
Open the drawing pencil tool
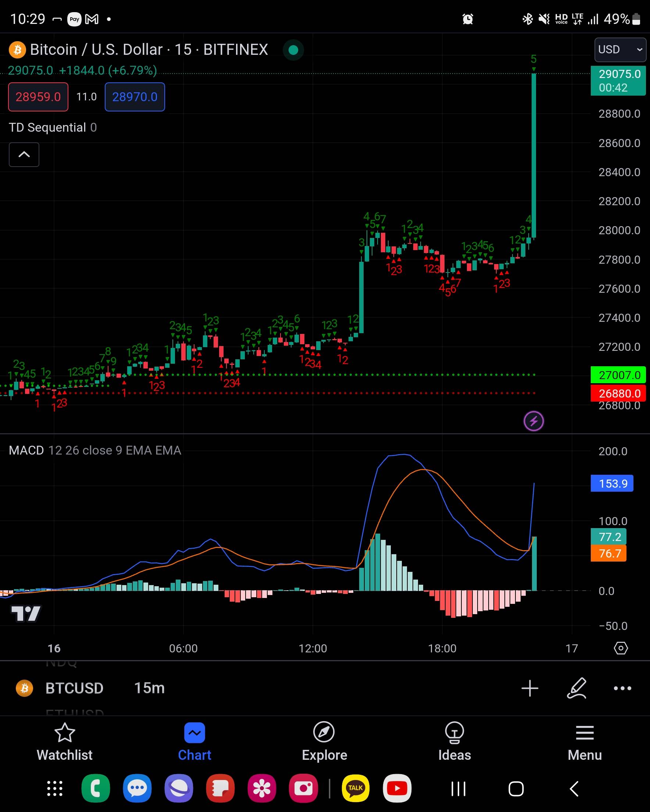576,688
